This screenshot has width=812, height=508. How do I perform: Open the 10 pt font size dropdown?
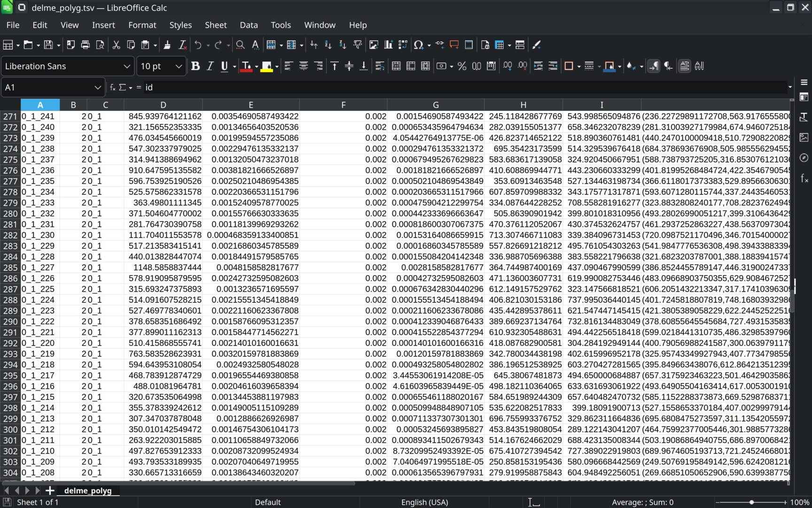[179, 66]
